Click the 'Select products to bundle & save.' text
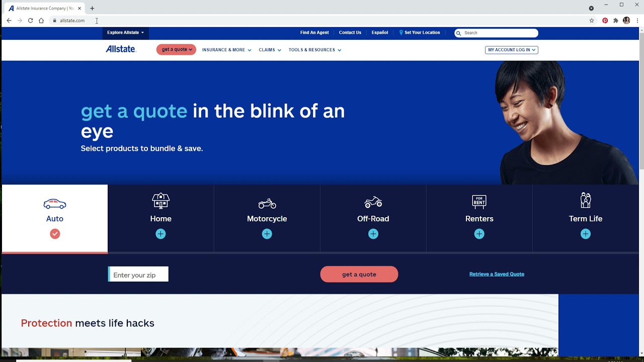This screenshot has width=644, height=362. pos(142,148)
